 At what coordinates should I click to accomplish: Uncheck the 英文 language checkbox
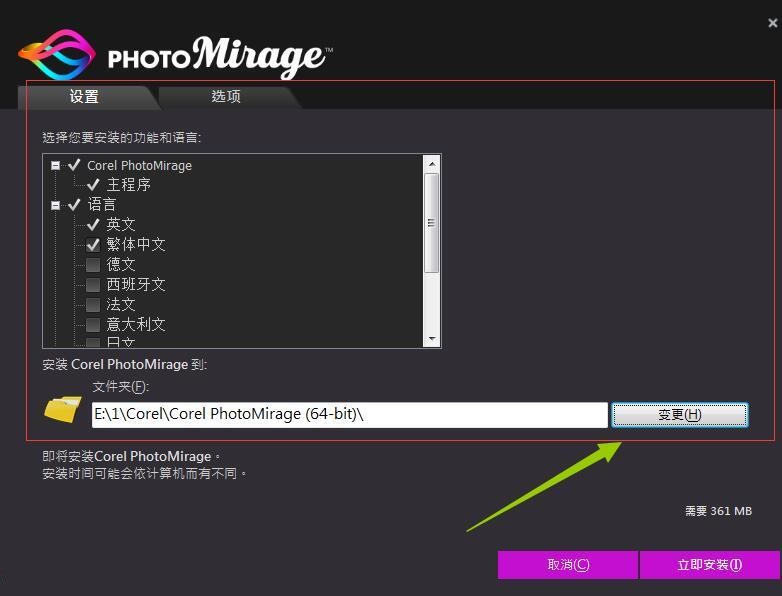click(93, 225)
